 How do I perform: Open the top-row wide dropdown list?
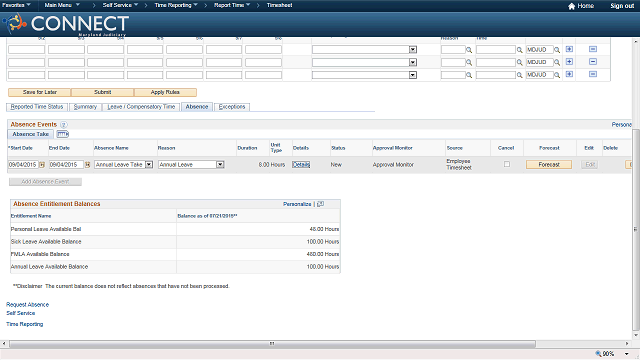(x=413, y=49)
